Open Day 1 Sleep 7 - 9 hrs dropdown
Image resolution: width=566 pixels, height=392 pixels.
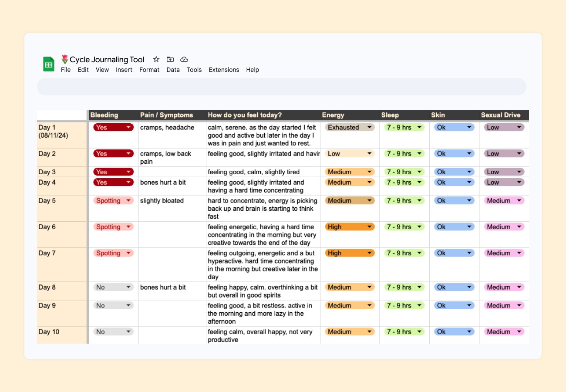[x=404, y=127]
